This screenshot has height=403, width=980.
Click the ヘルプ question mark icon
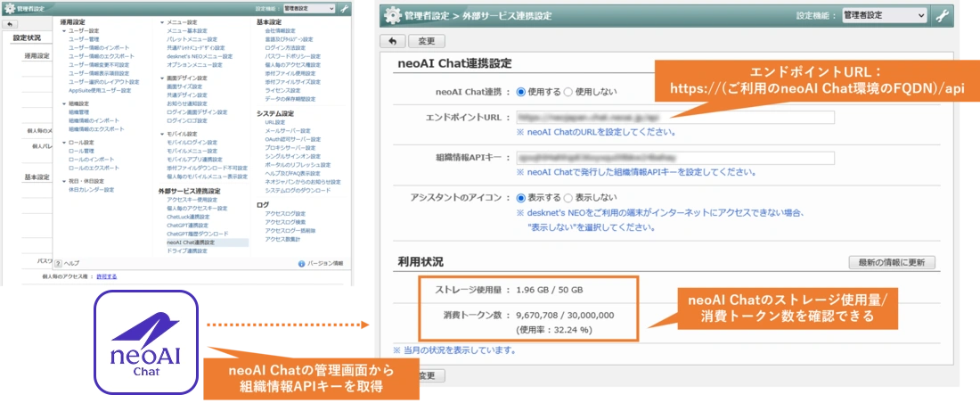point(58,263)
